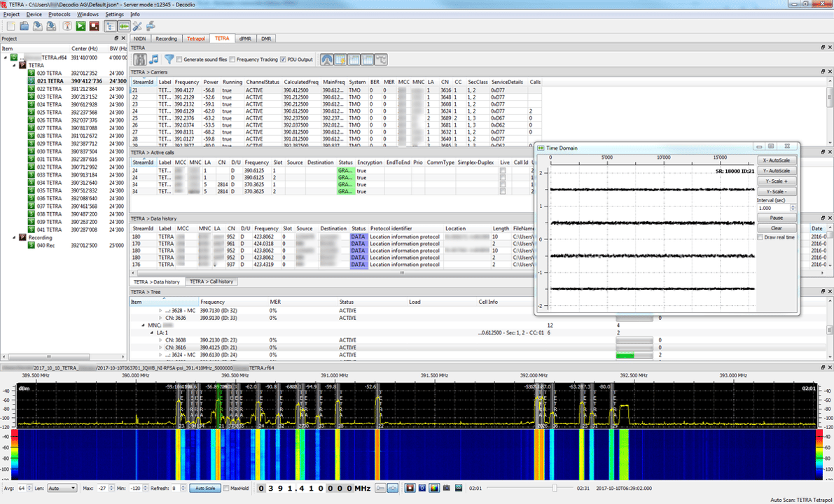
Task: Start decoding with the green play icon
Action: 79,27
